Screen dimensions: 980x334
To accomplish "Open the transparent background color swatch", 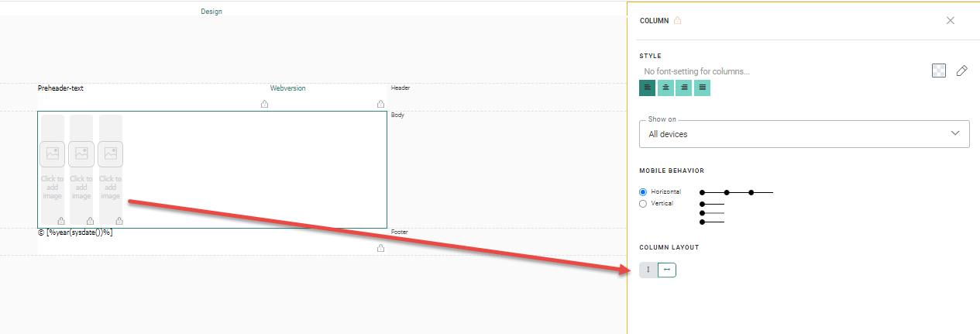I will tap(938, 71).
